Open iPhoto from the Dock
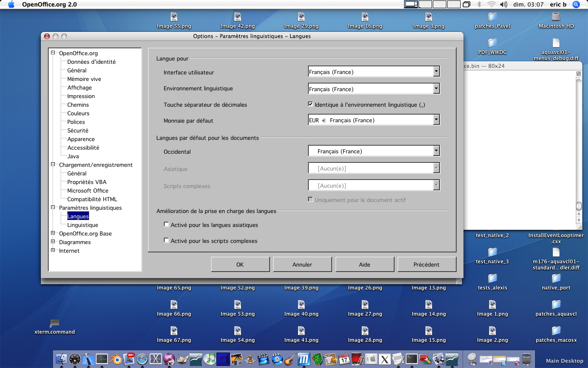Screen dimensions: 588x368 click(x=236, y=359)
